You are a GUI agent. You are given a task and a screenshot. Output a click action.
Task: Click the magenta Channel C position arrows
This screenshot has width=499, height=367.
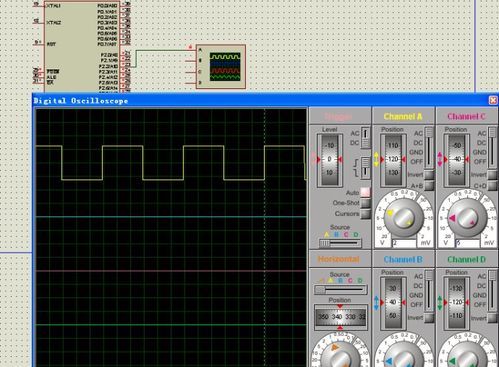pyautogui.click(x=440, y=159)
